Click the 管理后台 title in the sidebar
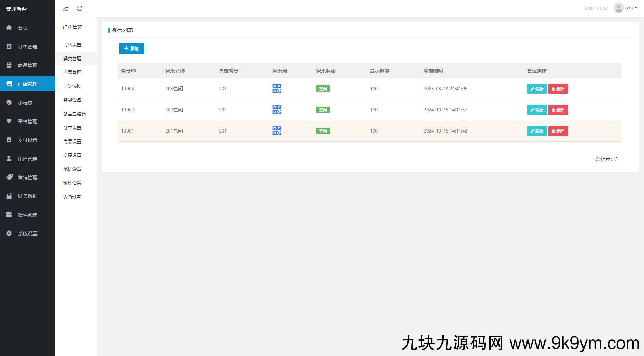This screenshot has height=356, width=644. (x=16, y=9)
